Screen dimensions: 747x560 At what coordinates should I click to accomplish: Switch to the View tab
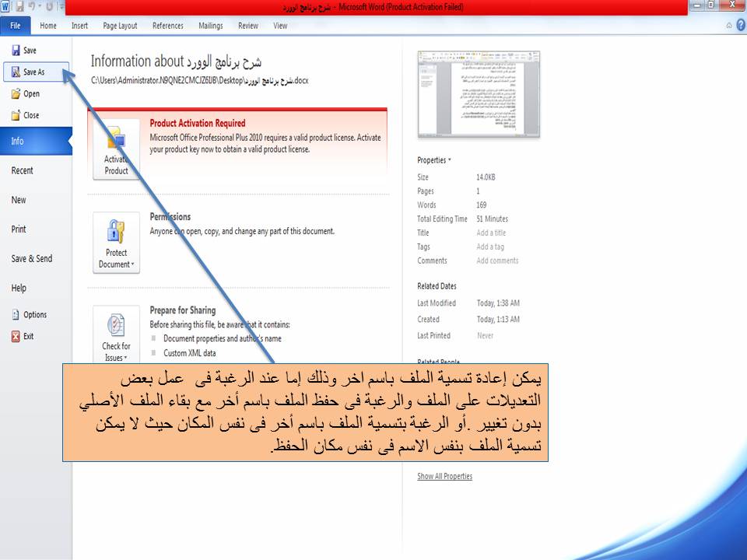[280, 26]
